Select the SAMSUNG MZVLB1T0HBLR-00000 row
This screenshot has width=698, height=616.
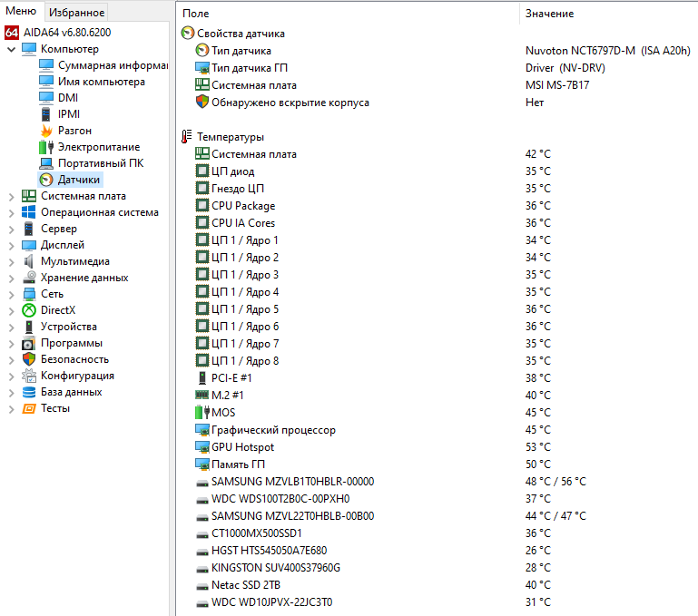(x=437, y=482)
